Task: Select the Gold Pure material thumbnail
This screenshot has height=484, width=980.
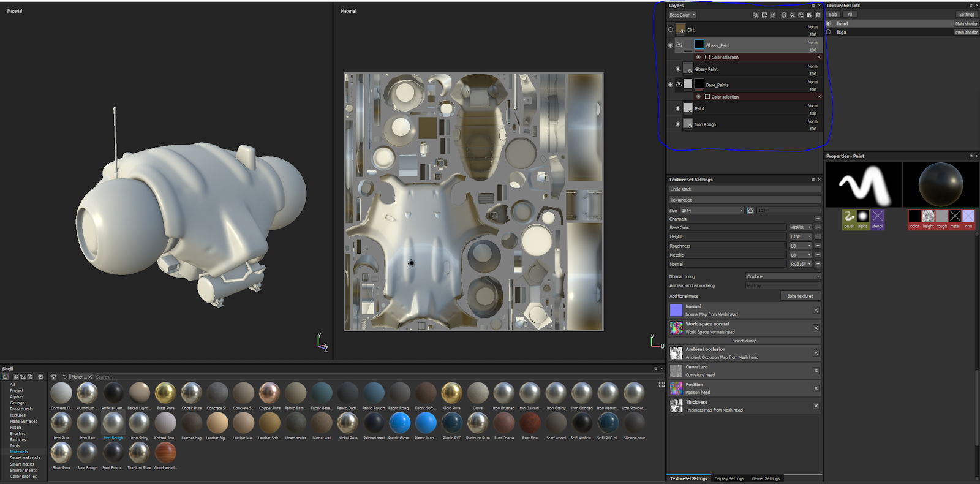Action: pos(451,393)
